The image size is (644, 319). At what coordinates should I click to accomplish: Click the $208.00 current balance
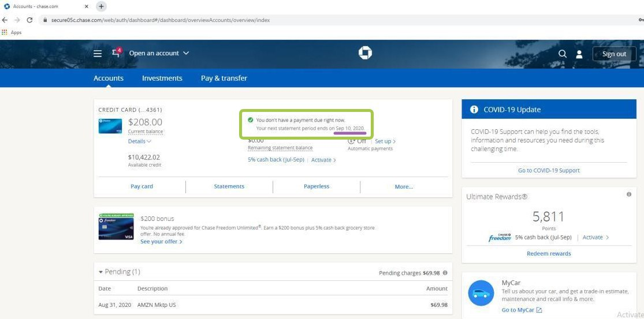tap(145, 122)
